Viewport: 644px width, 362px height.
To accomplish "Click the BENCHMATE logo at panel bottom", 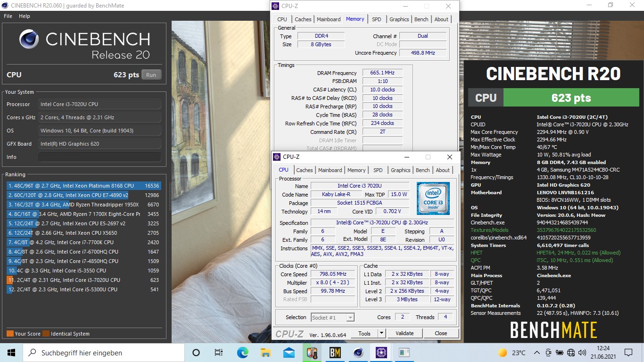I will 553,329.
